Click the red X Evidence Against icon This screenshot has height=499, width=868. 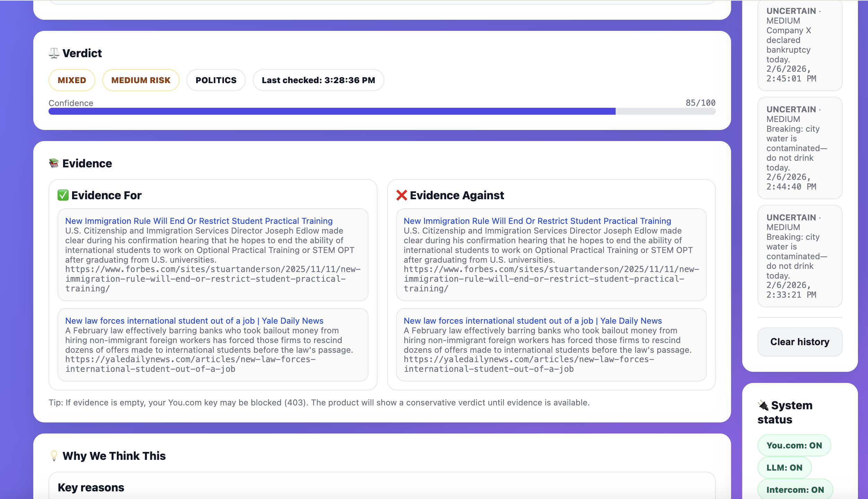pyautogui.click(x=401, y=195)
